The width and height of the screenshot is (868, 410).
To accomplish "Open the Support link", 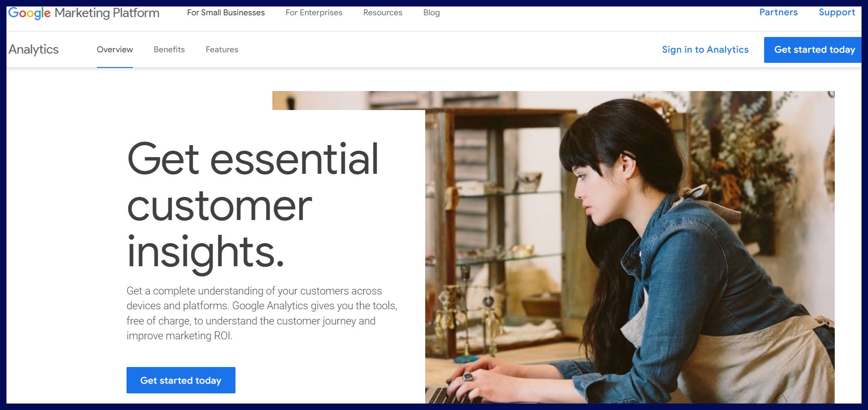I will tap(837, 12).
